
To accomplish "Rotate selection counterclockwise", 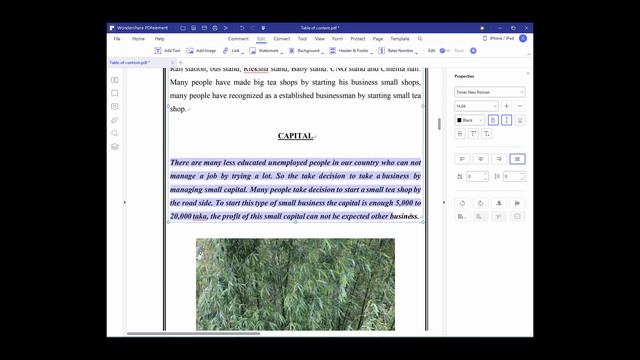I will [x=462, y=203].
